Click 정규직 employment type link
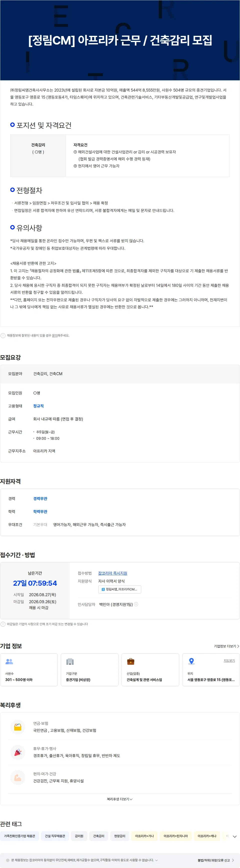Viewport: 240px width, 868px height. [38, 406]
